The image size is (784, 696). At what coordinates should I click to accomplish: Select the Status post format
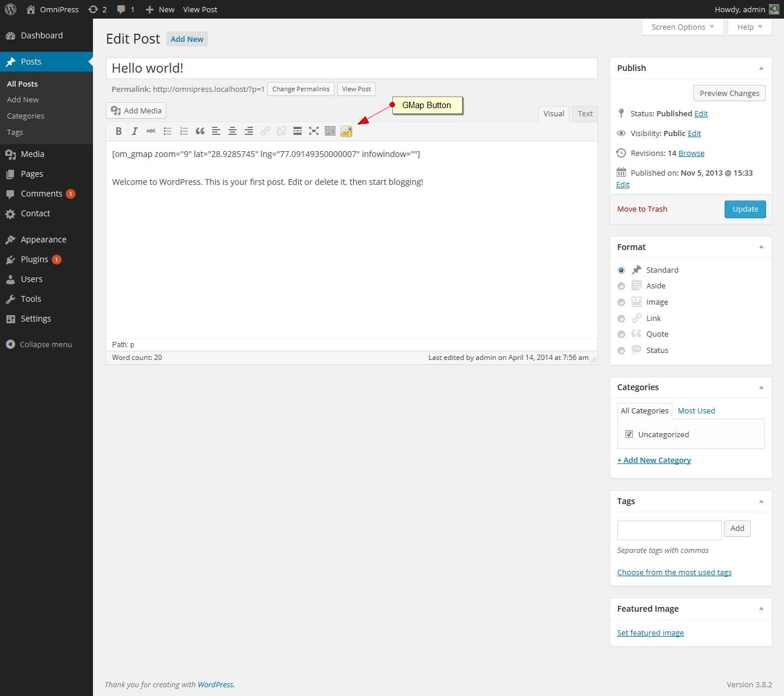click(x=621, y=351)
